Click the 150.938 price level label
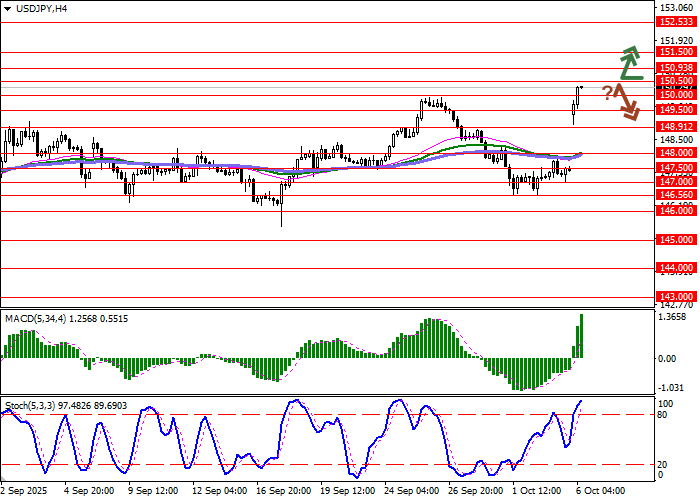Image resolution: width=700 pixels, height=500 pixels. tap(676, 67)
